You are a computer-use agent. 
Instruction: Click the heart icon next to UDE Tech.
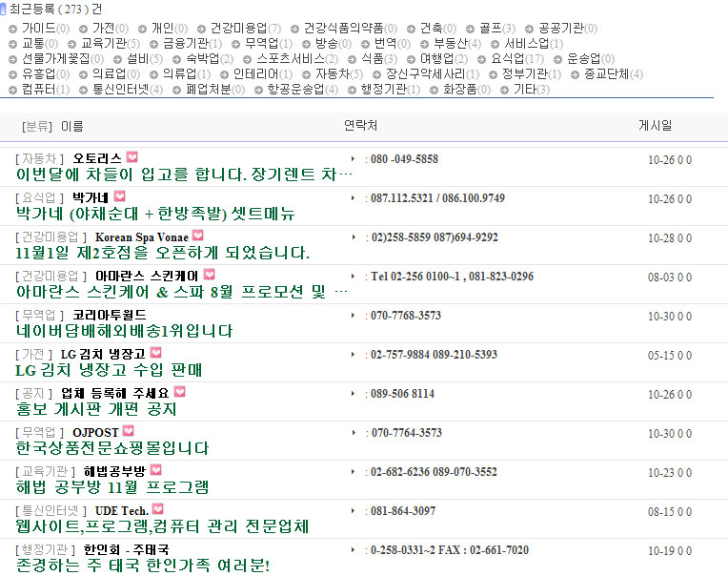157,509
